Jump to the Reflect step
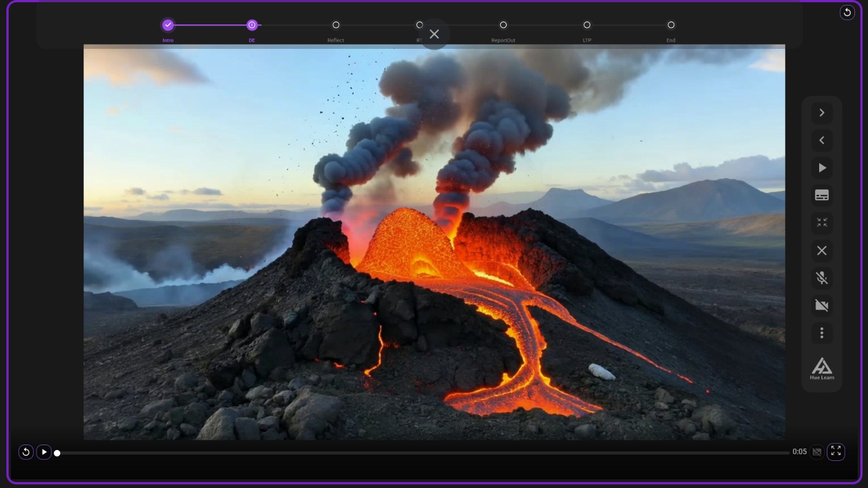 336,25
